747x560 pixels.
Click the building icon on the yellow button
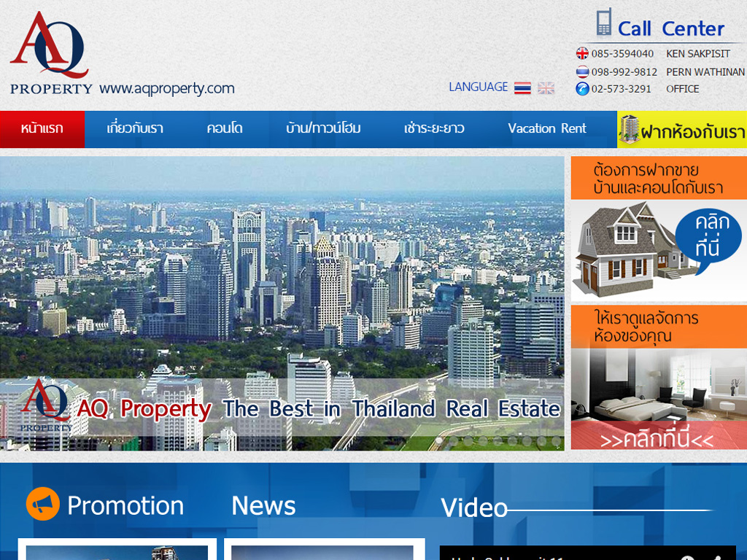[x=629, y=128]
